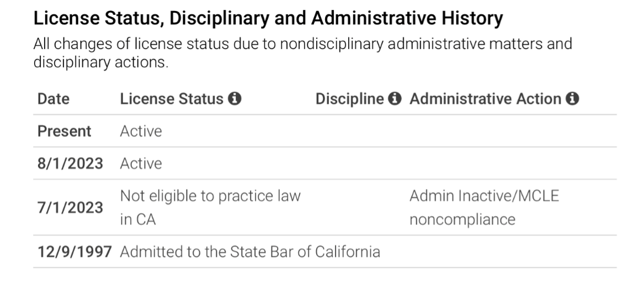The width and height of the screenshot is (644, 291).
Task: Click the description paragraph about status changes
Action: tap(302, 52)
